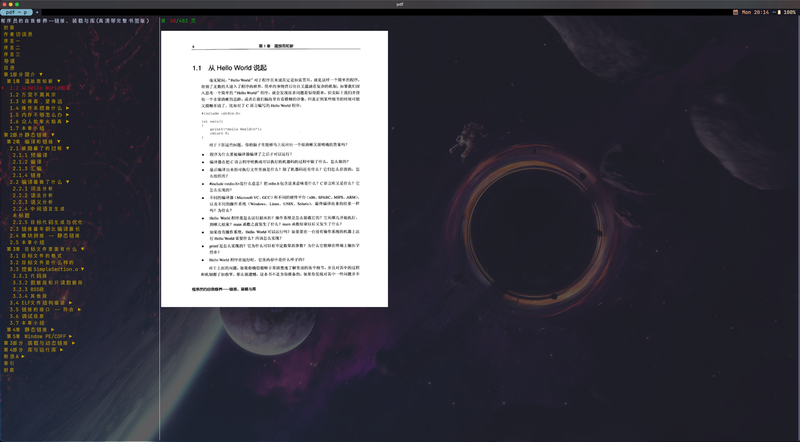Jump to section 2.1.3 汇编
This screenshot has height=442, width=800.
click(27, 168)
